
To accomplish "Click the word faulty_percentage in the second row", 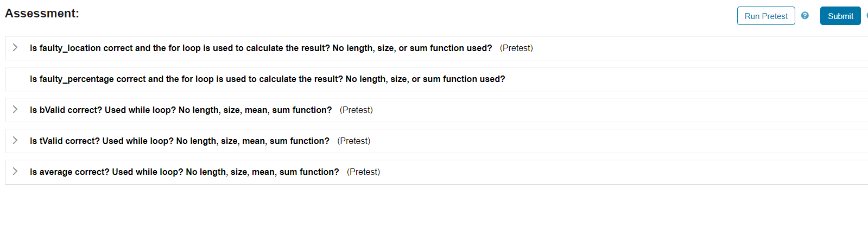I will [x=77, y=79].
